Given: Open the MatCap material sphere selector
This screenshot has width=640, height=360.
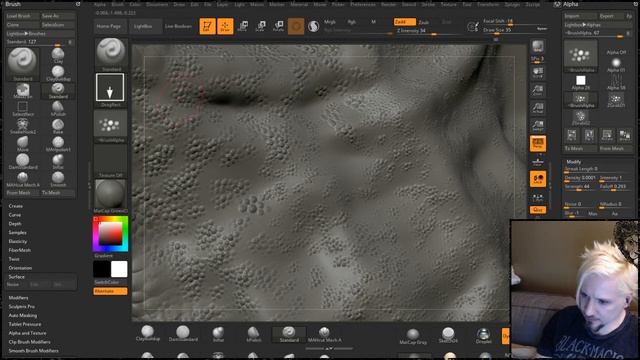Looking at the screenshot, I should (110, 196).
